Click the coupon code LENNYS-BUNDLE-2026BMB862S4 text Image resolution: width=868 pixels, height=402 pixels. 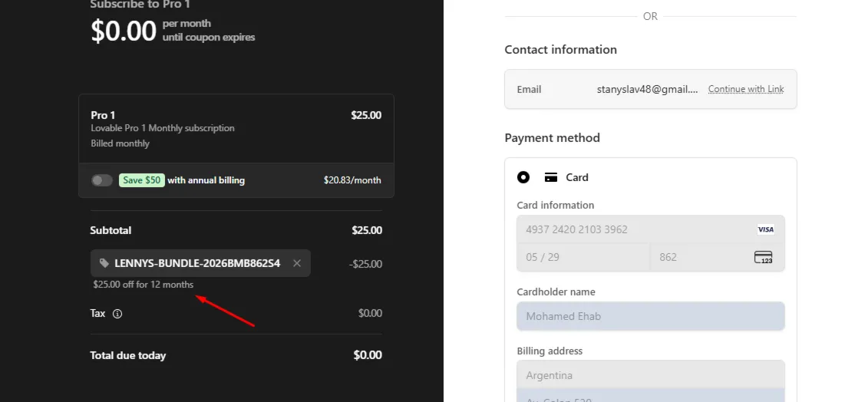[x=197, y=263]
